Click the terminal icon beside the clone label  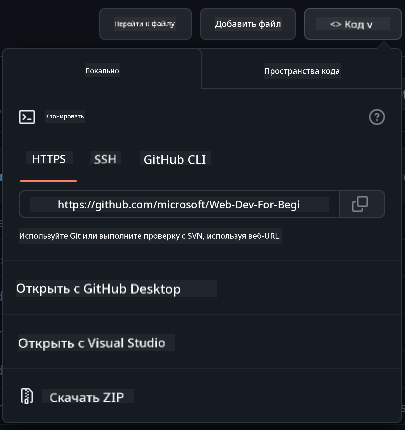(x=27, y=117)
